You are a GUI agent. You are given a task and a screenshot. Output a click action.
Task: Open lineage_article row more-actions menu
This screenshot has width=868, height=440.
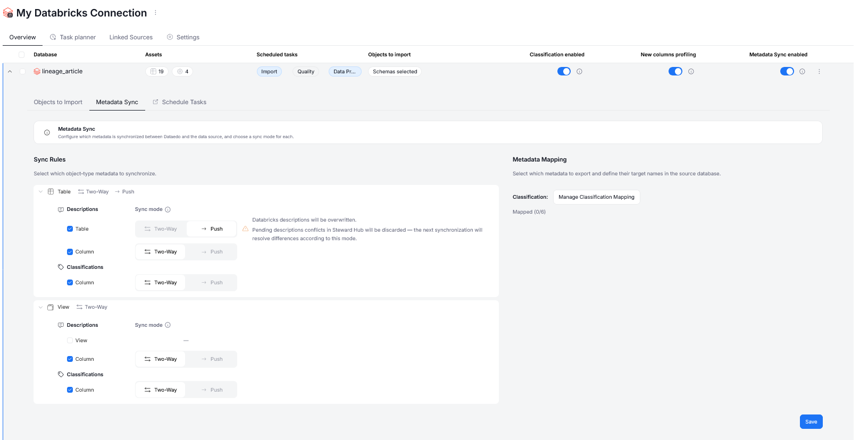[x=819, y=71]
